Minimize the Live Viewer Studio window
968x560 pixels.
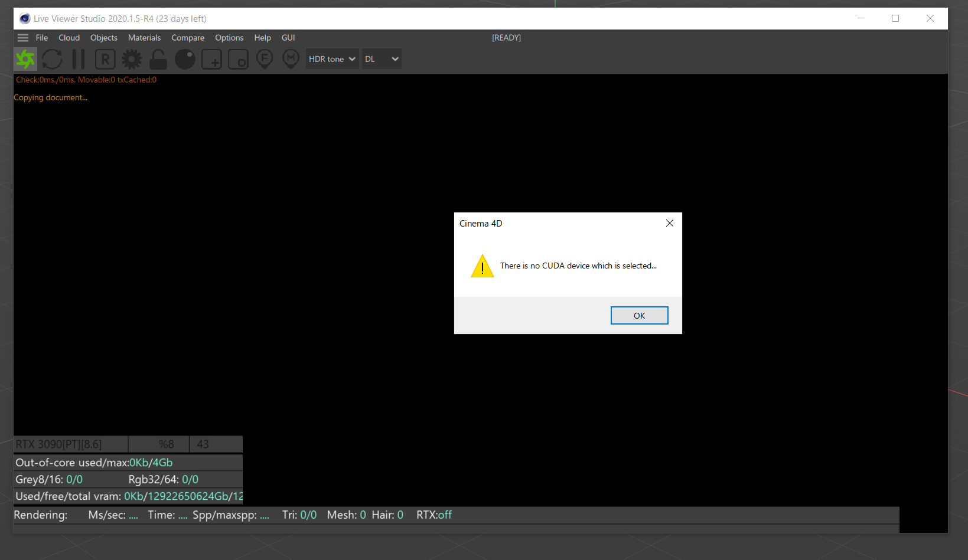coord(861,18)
